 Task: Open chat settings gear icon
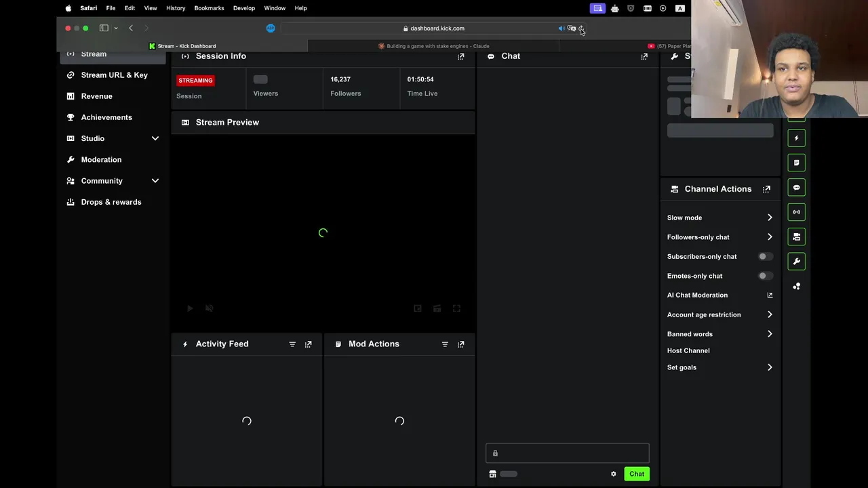click(614, 474)
